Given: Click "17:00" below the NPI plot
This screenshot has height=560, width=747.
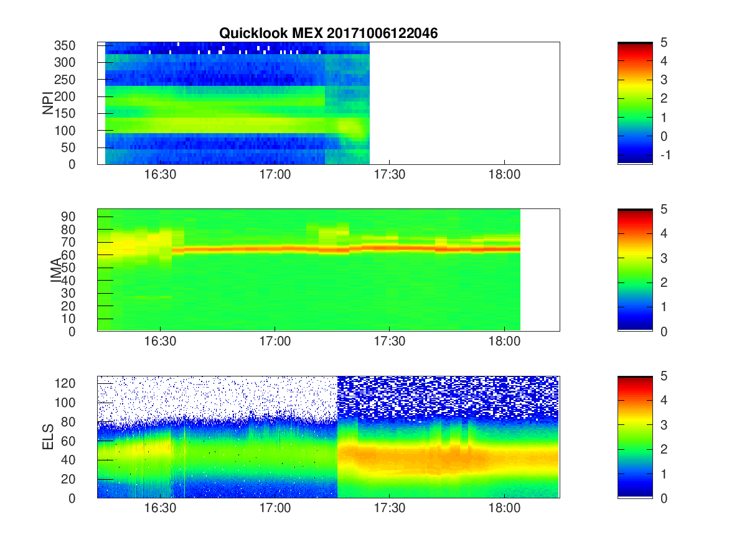Looking at the screenshot, I should (275, 175).
